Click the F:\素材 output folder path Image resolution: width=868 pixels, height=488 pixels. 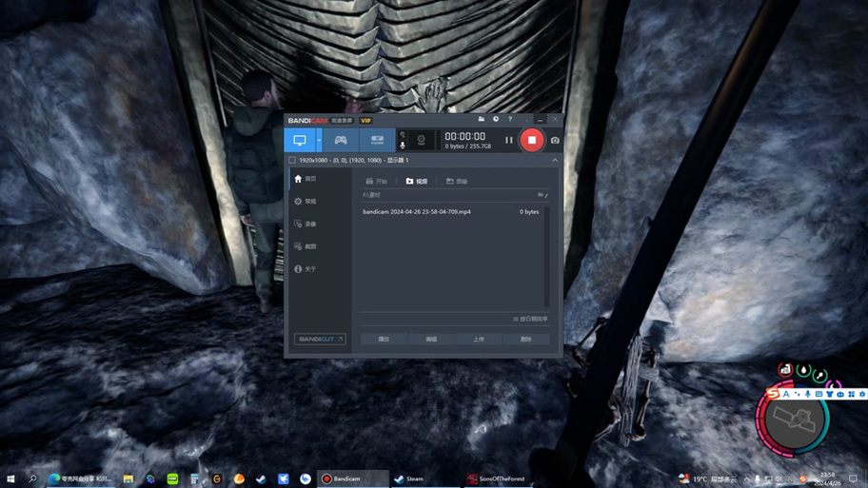tap(371, 195)
